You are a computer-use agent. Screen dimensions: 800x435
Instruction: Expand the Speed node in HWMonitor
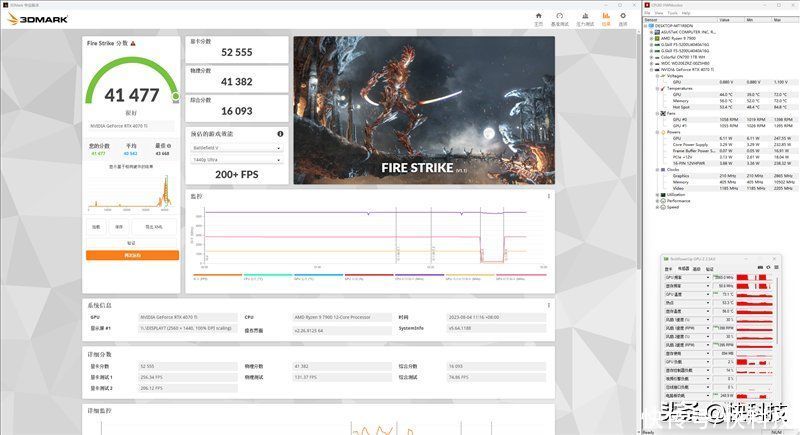(x=657, y=207)
